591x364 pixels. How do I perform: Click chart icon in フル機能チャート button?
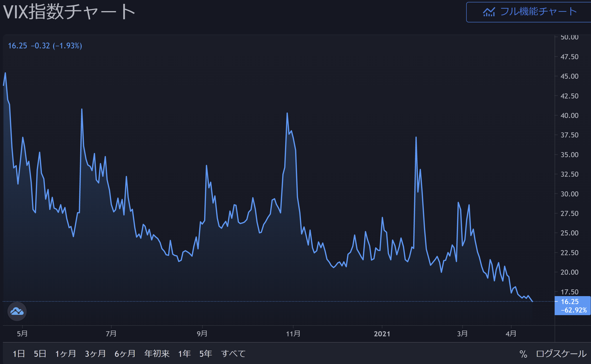(x=489, y=12)
